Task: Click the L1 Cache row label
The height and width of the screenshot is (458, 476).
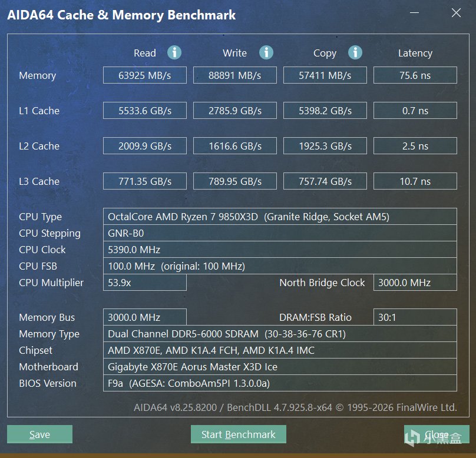Action: 39,111
